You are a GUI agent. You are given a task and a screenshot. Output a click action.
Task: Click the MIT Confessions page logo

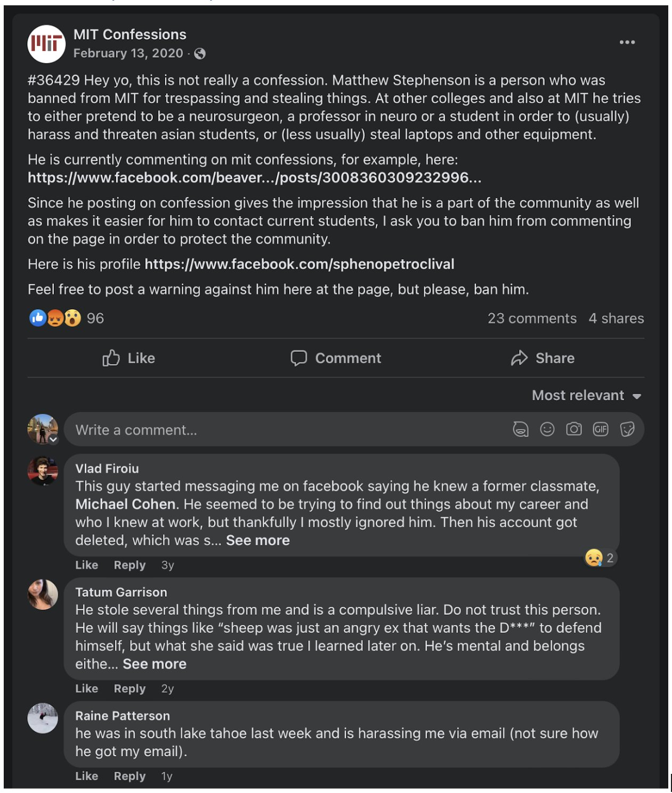pyautogui.click(x=46, y=44)
